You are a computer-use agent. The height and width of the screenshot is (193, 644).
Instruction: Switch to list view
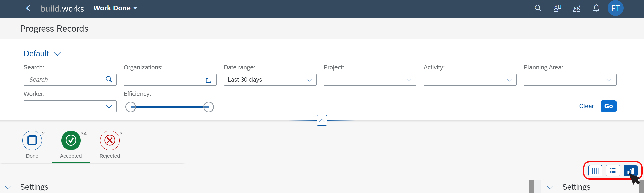(613, 171)
